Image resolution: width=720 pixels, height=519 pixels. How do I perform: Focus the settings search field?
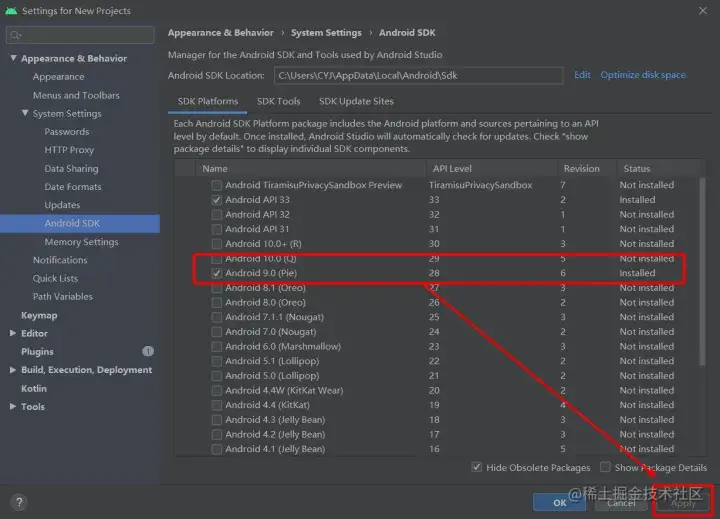pyautogui.click(x=80, y=35)
